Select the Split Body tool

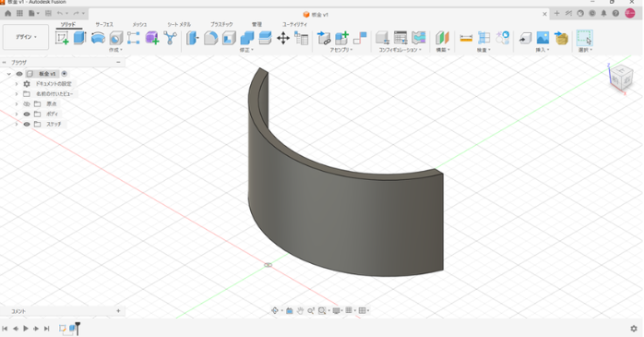click(x=265, y=38)
